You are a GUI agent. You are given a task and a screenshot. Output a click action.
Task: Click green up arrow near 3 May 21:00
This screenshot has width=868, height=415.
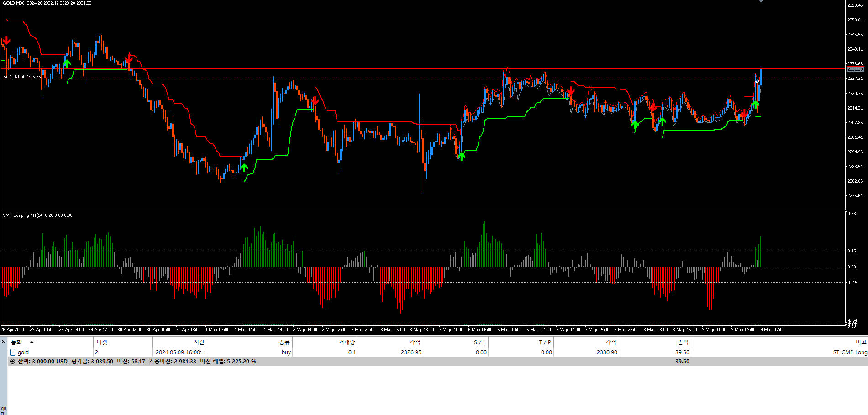coord(461,157)
